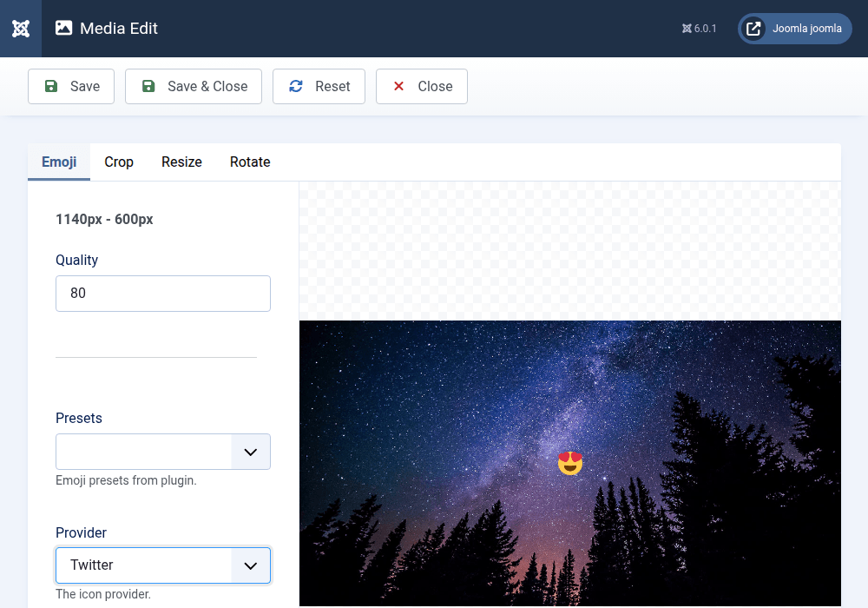
Task: Select the Emoji tab
Action: coord(59,162)
